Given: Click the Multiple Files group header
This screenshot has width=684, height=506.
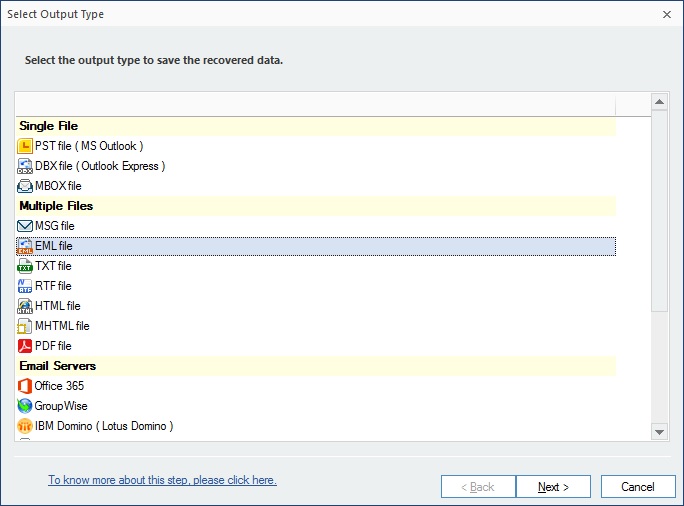Looking at the screenshot, I should click(x=316, y=206).
